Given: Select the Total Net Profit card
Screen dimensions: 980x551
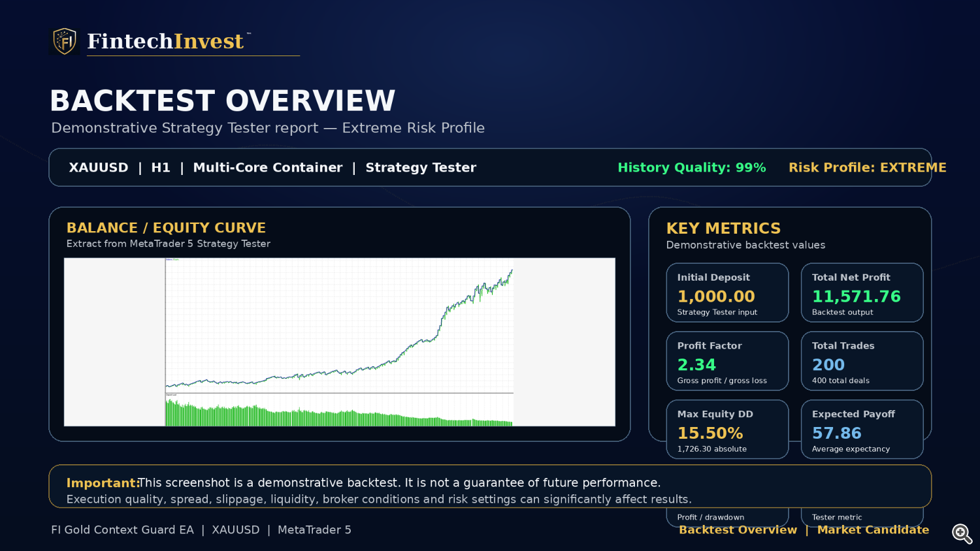Looking at the screenshot, I should click(862, 292).
